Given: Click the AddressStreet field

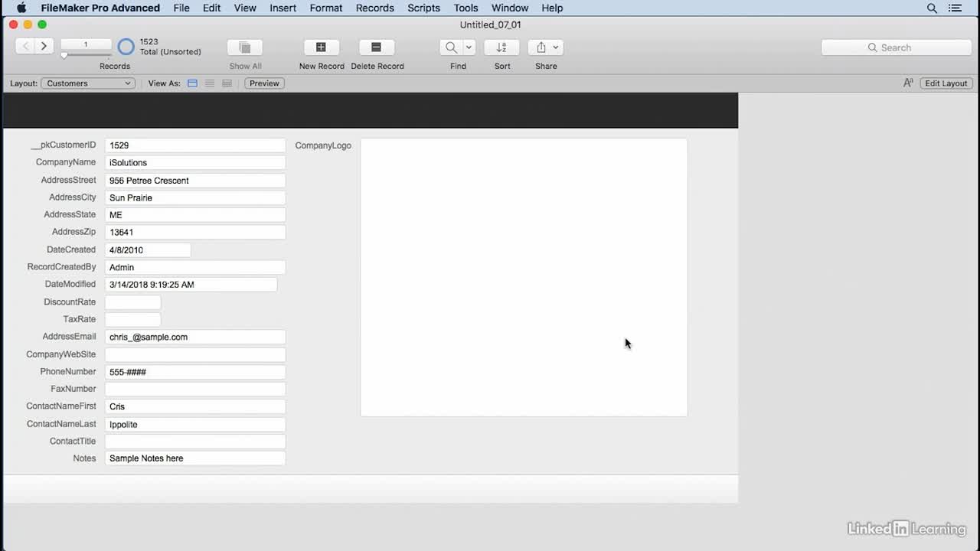Looking at the screenshot, I should point(195,181).
